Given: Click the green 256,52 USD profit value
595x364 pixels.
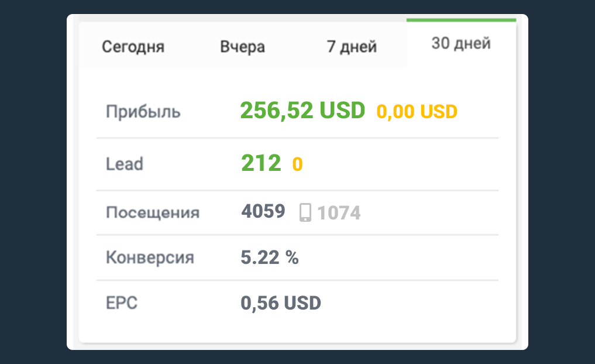Looking at the screenshot, I should pos(302,110).
